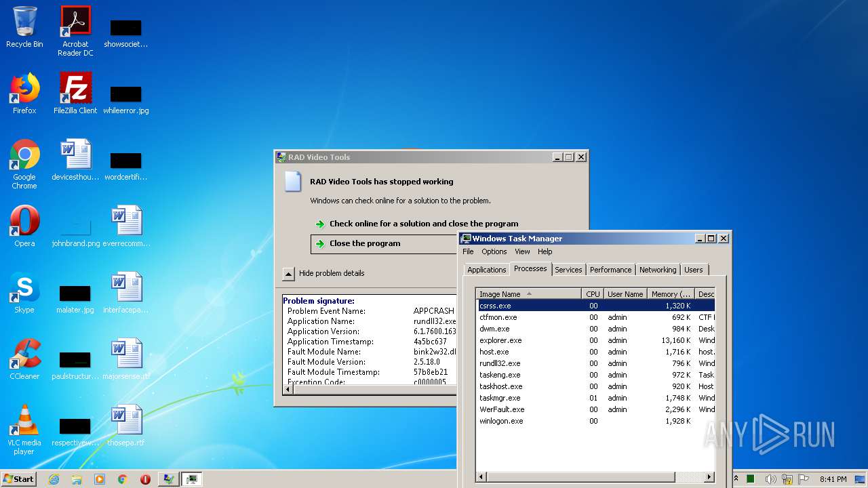
Task: Switch to Services tab
Action: pyautogui.click(x=568, y=270)
